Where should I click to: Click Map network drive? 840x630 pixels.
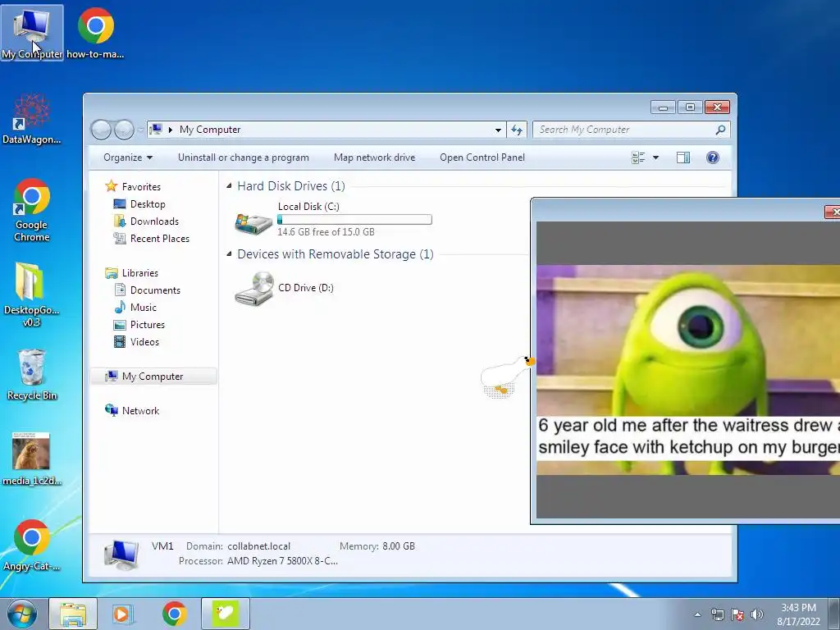374,157
